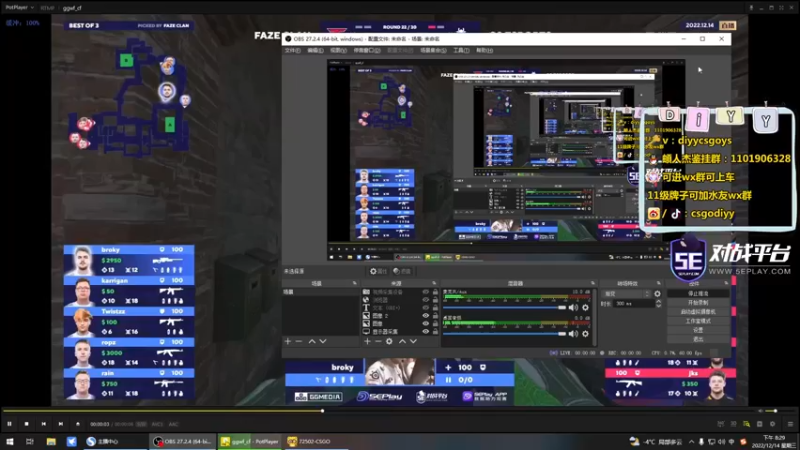
Task: Click Start Virtual Camera button
Action: click(x=698, y=312)
